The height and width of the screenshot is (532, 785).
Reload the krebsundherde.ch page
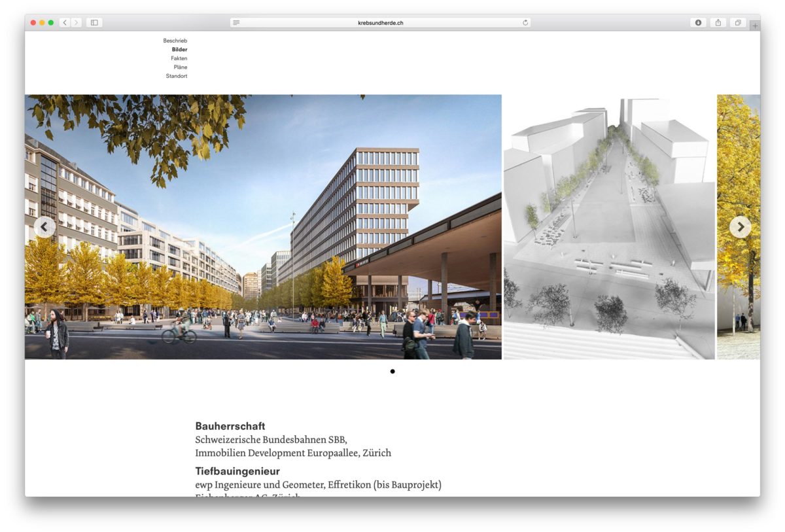(525, 23)
